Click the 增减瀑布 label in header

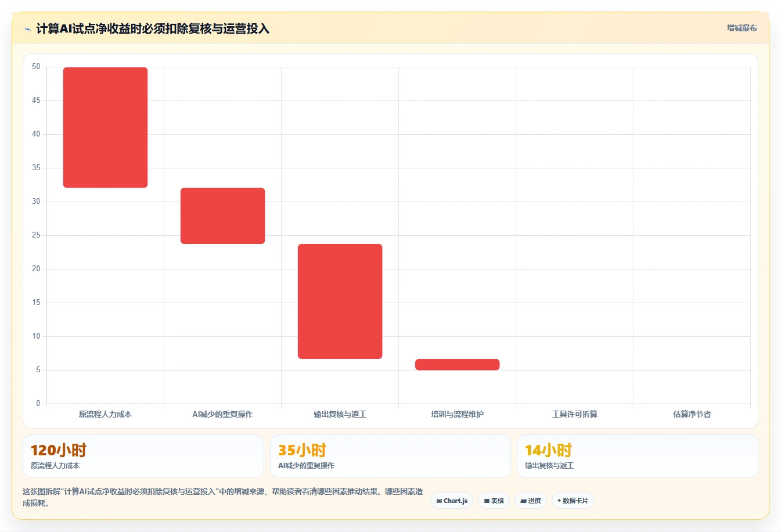(x=742, y=28)
